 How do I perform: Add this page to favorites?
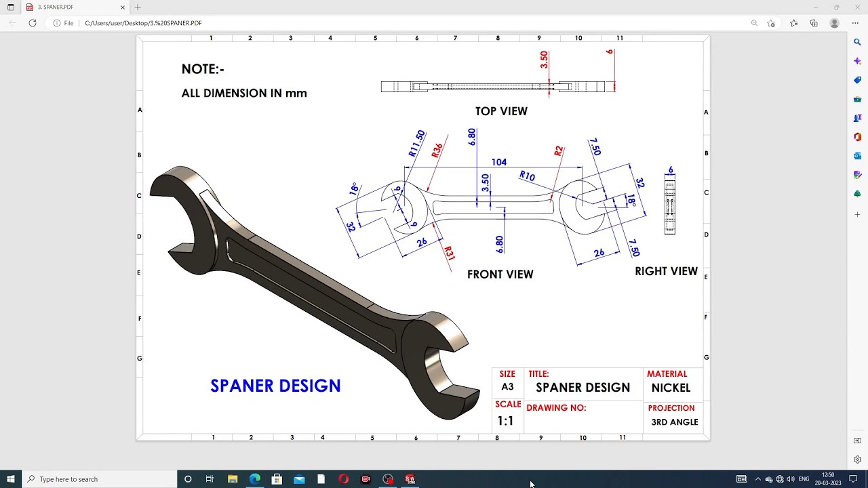click(x=771, y=23)
